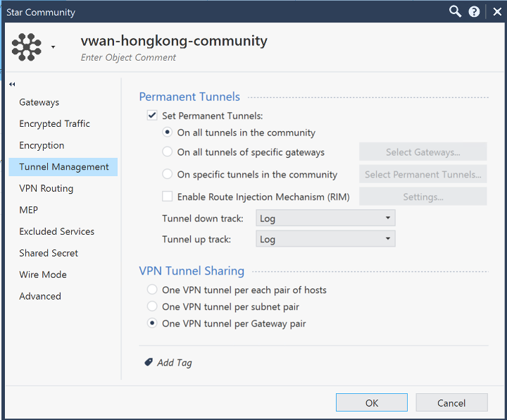Click the OK button
This screenshot has width=507, height=420.
(x=372, y=402)
